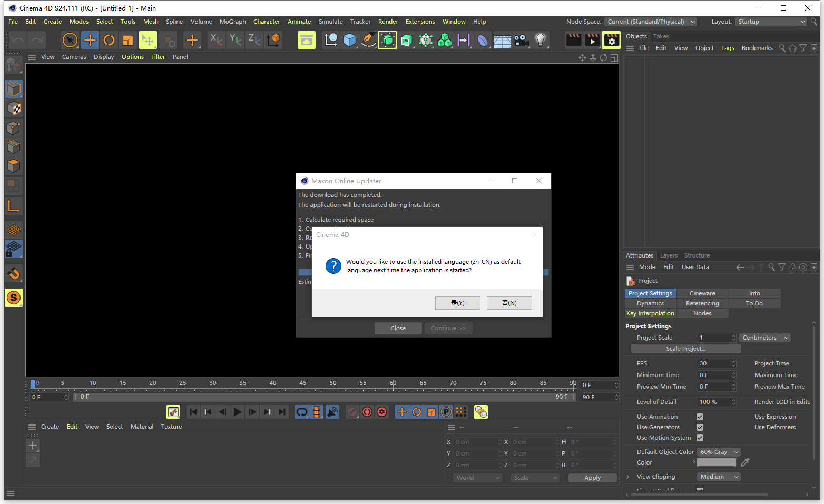Screen dimensions: 824x504
Task: Click the Live Selection tool icon
Action: [x=70, y=40]
